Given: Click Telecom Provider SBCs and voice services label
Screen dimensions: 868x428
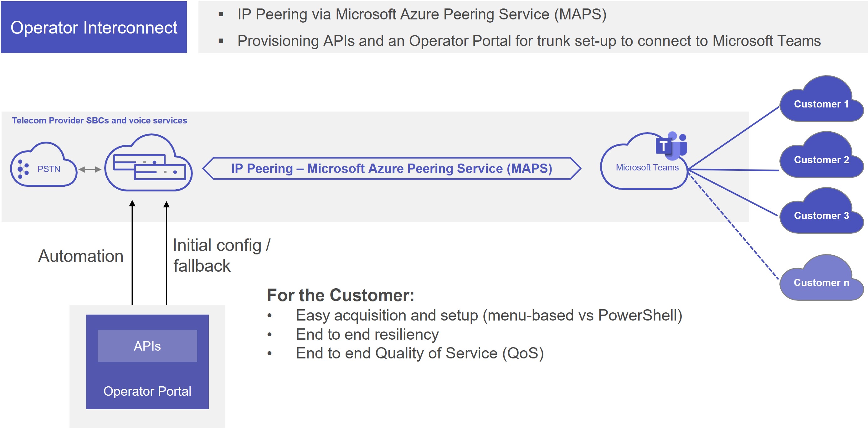Looking at the screenshot, I should coord(100,120).
